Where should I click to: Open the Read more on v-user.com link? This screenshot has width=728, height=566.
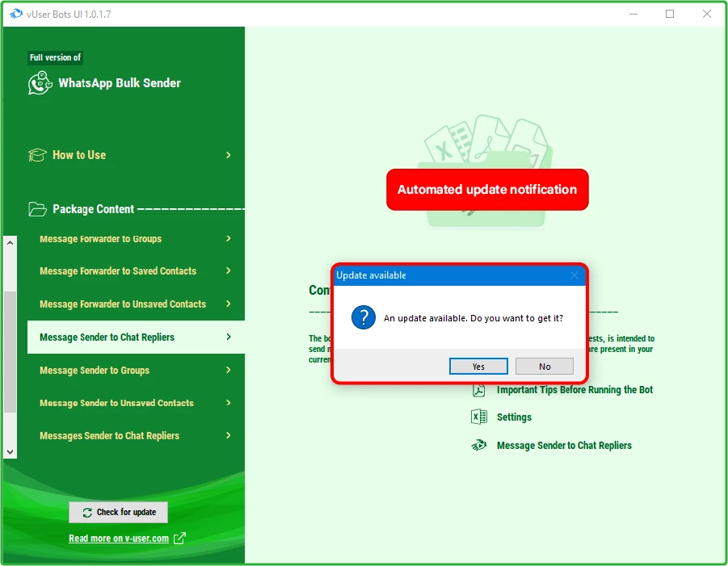(119, 539)
